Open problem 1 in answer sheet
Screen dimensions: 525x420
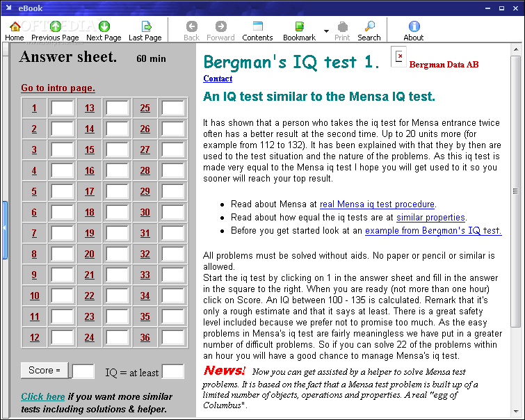click(34, 108)
